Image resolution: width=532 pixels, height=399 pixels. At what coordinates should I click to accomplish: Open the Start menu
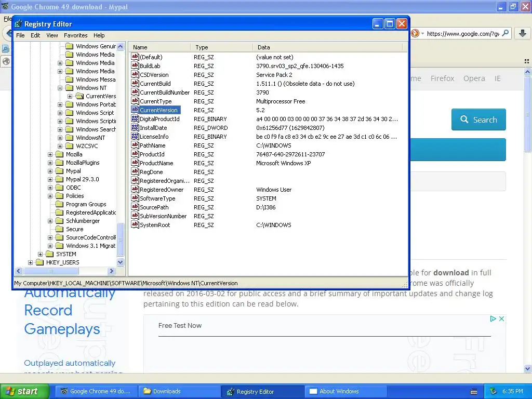tap(25, 391)
